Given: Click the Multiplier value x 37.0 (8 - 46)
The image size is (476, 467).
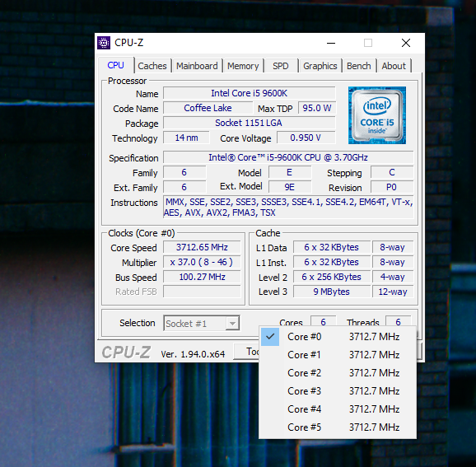Looking at the screenshot, I should (x=203, y=262).
